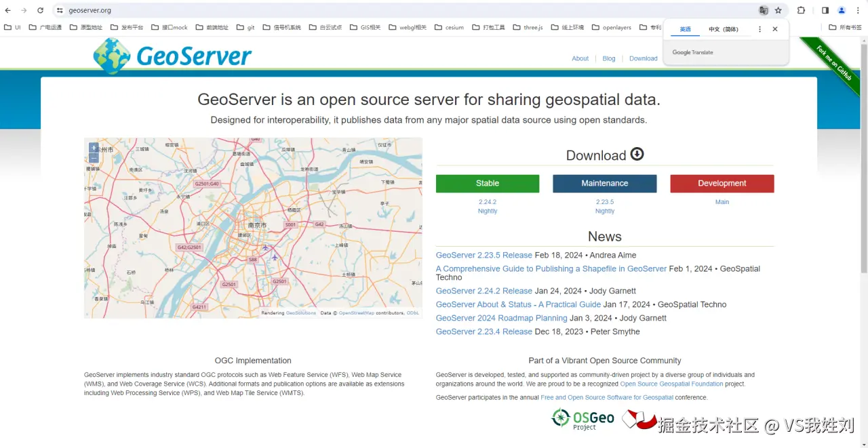Image resolution: width=868 pixels, height=448 pixels.
Task: Zoom out on the map with minus button
Action: tap(94, 158)
